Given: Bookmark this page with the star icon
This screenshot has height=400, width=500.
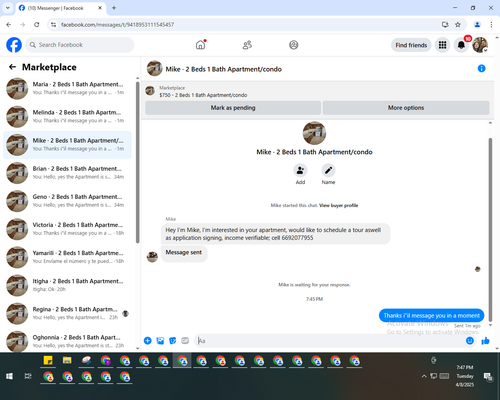Looking at the screenshot, I should pyautogui.click(x=458, y=24).
